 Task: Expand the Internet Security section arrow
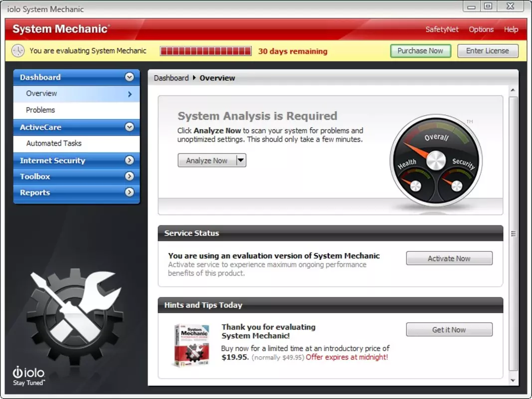click(129, 160)
